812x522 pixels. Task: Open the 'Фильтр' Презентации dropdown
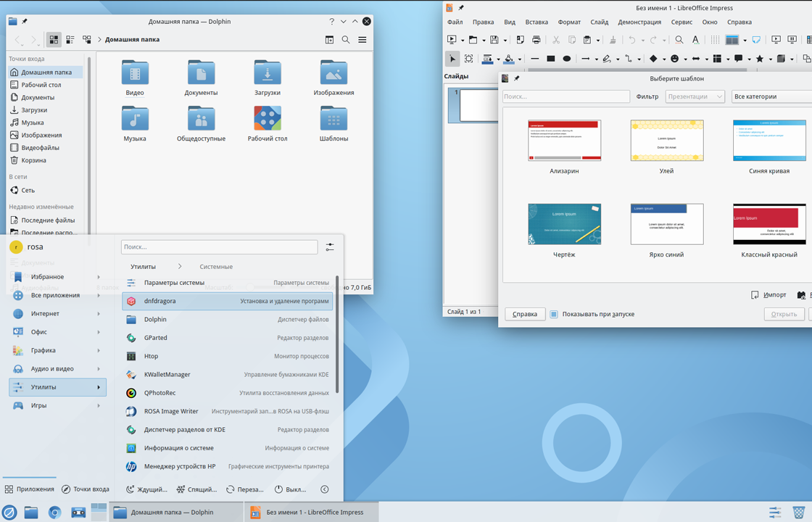click(695, 96)
